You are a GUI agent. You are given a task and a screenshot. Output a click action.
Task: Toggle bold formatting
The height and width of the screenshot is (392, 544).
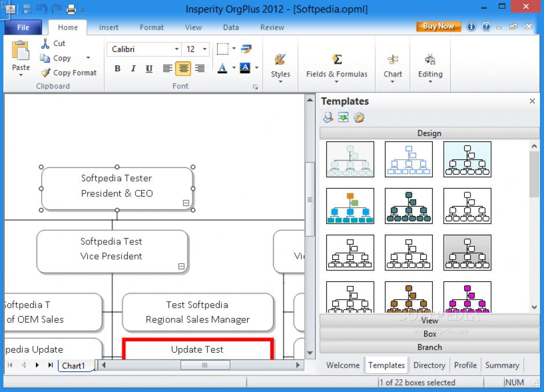click(117, 68)
